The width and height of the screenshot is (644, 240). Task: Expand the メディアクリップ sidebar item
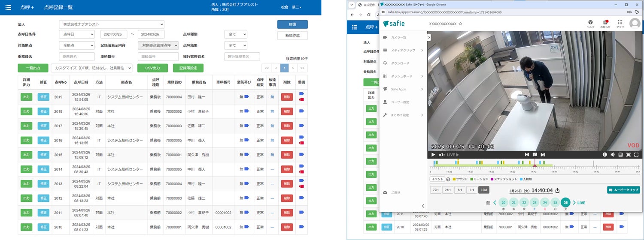403,50
